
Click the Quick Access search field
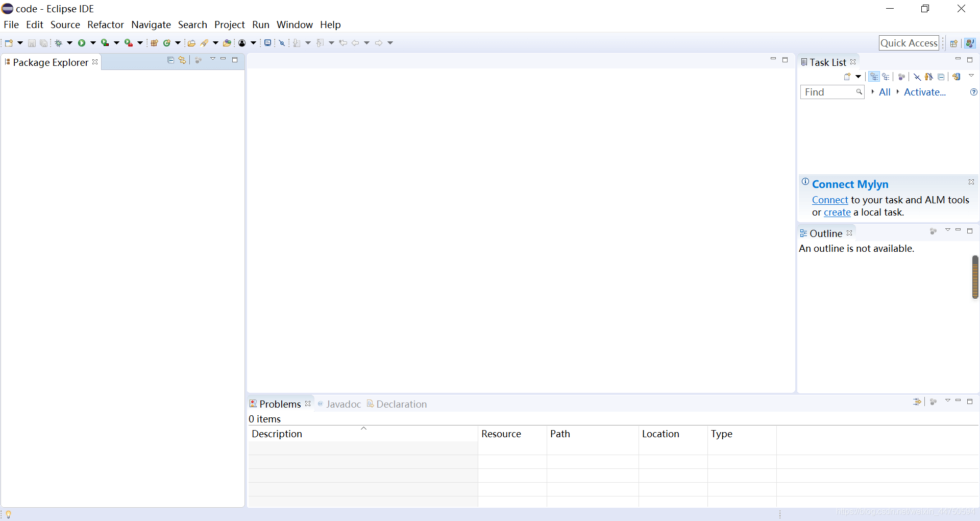click(x=909, y=43)
